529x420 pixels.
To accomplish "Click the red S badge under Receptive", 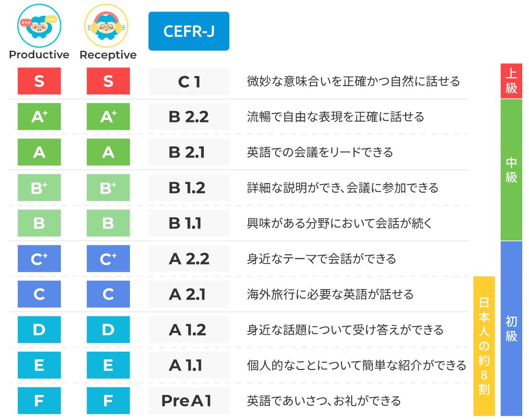I will tap(108, 81).
